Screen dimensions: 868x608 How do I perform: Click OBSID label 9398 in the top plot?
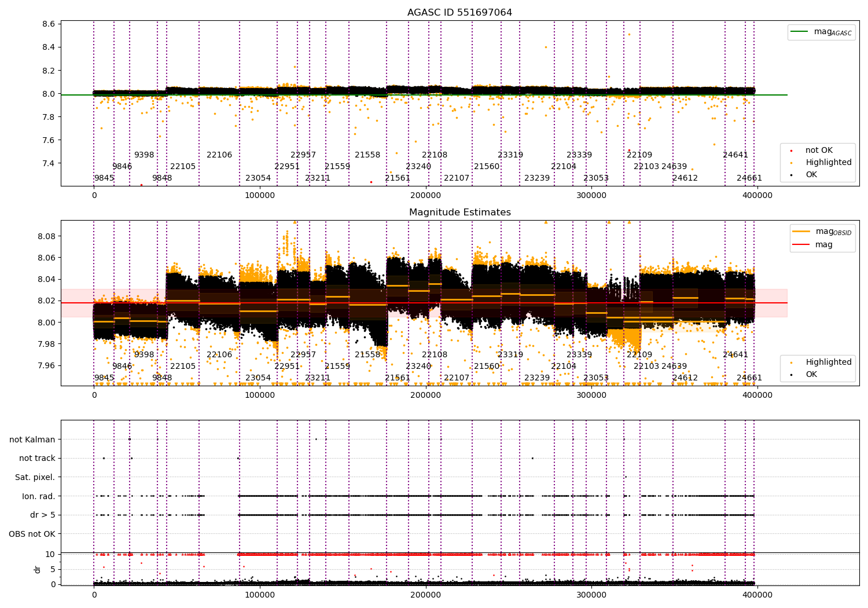pos(144,155)
